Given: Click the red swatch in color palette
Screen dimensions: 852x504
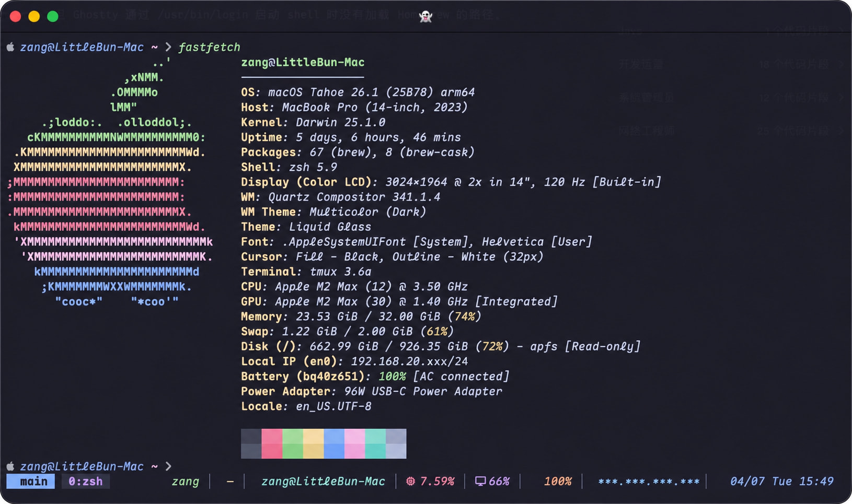Looking at the screenshot, I should (x=272, y=443).
